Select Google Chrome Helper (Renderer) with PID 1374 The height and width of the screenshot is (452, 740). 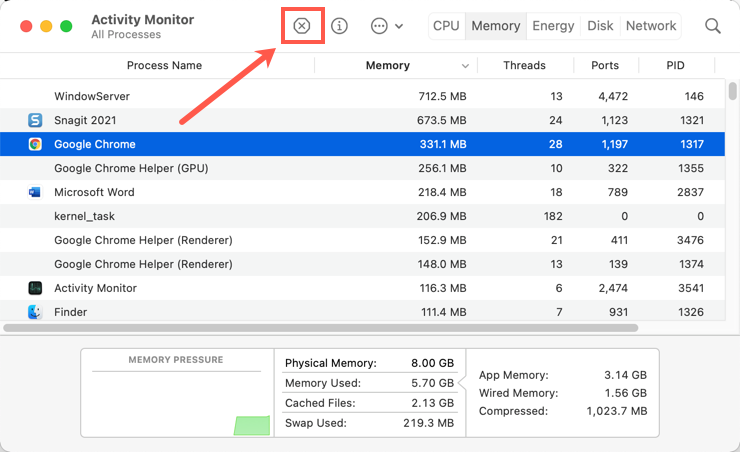[362, 264]
